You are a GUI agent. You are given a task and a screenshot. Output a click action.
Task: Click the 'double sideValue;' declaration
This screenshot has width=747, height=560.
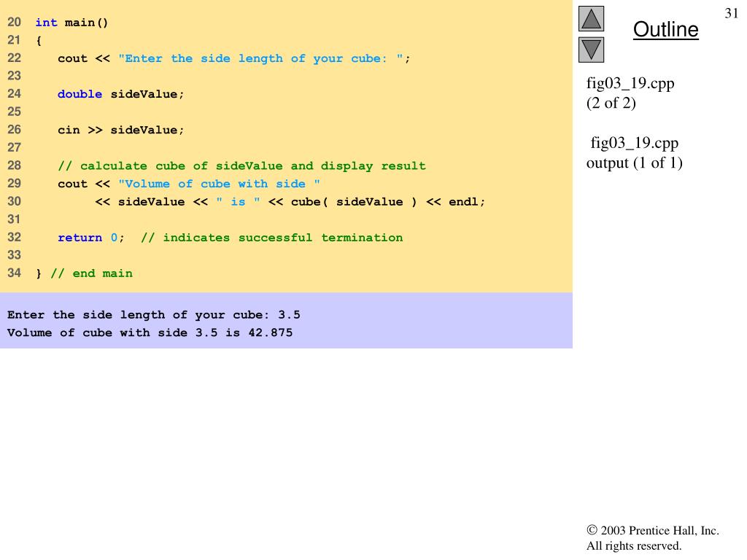(x=120, y=94)
